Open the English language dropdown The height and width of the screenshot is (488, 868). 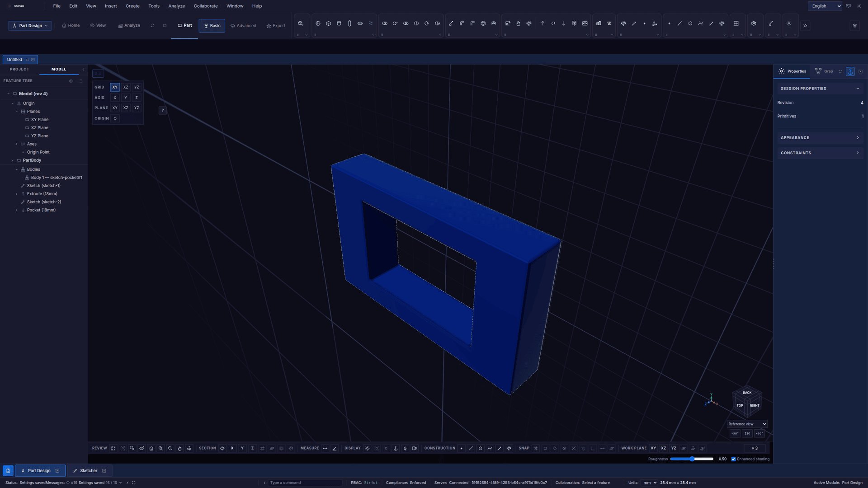coord(825,6)
